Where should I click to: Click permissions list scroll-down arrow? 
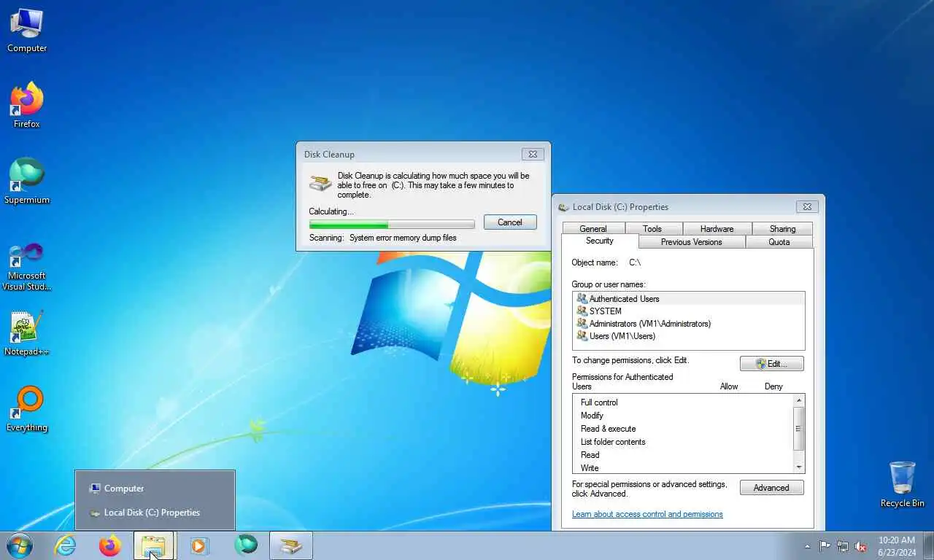point(799,467)
